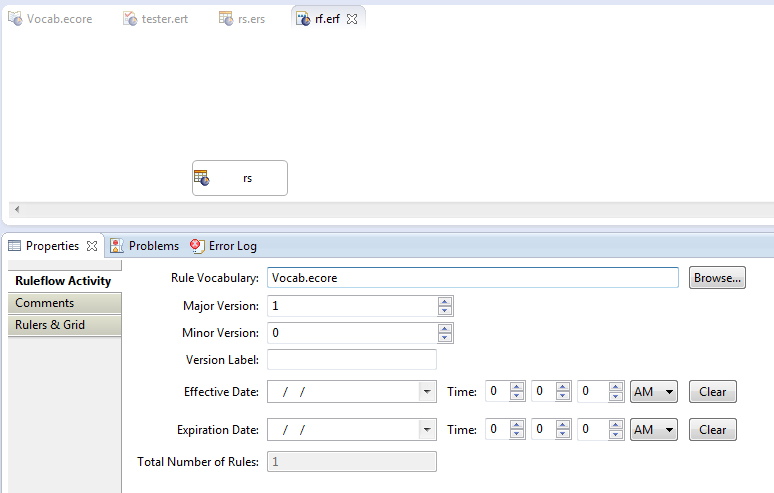The width and height of the screenshot is (774, 493).
Task: Click the Version Label field
Action: 352,360
